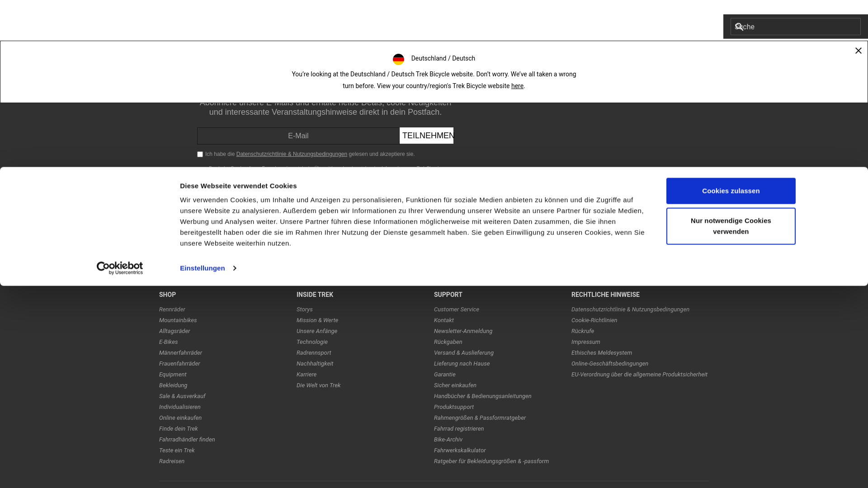Open EU-Verordnung über die allgemeine Produktsicherheit
Viewport: 868px width, 488px height.
(x=639, y=375)
